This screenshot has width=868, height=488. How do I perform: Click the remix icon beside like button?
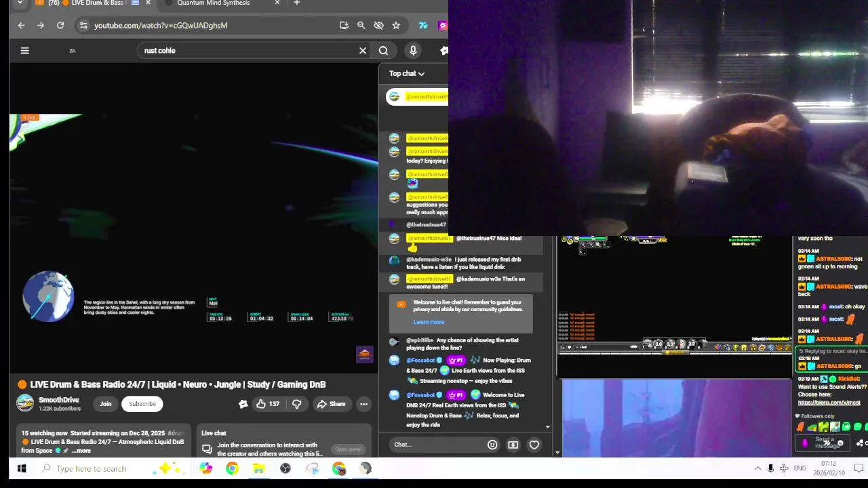point(243,404)
